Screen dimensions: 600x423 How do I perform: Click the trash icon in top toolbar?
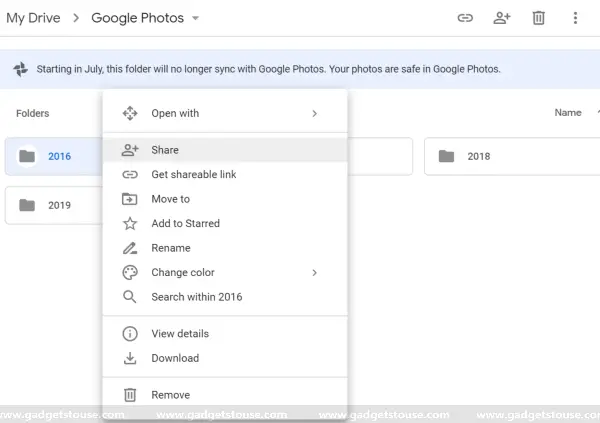pos(538,18)
